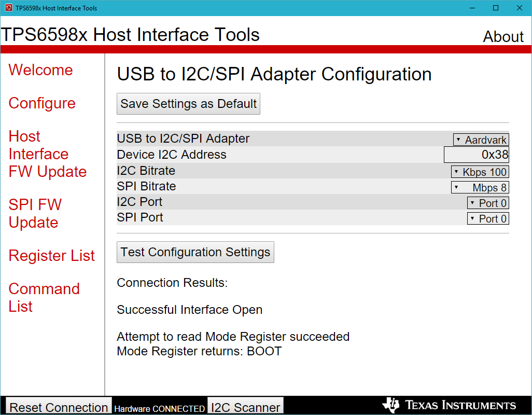Click 'Mode Register returns: BOOT' text

[199, 351]
